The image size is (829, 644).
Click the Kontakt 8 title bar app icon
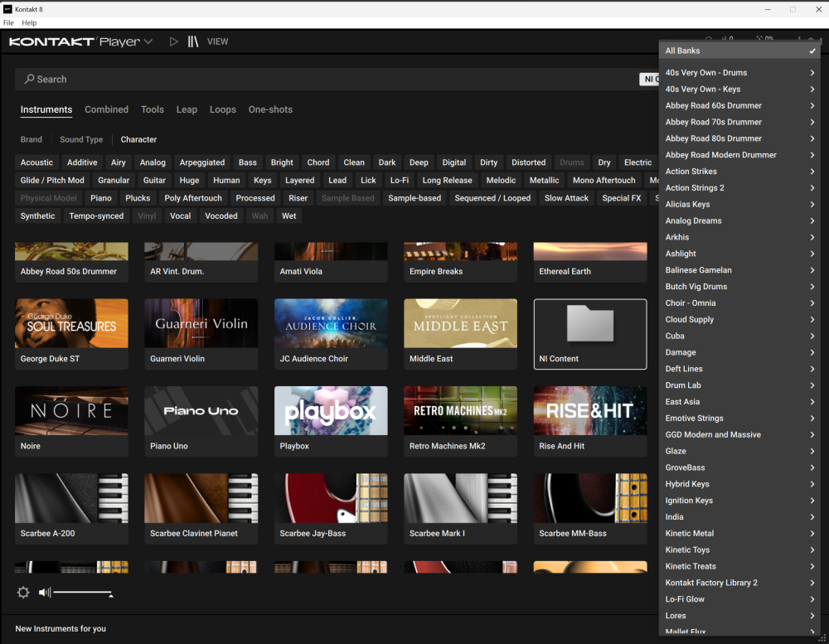(x=7, y=9)
